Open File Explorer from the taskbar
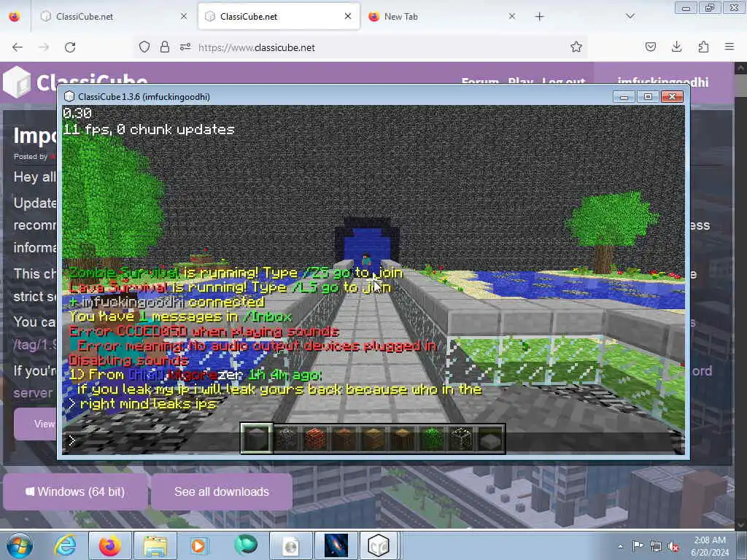Image resolution: width=747 pixels, height=560 pixels. (155, 545)
